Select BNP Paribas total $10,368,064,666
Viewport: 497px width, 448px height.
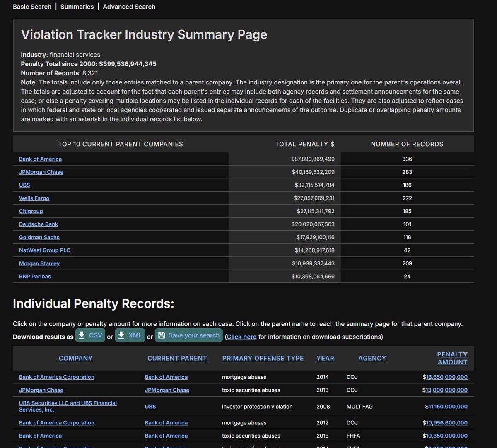coord(313,276)
